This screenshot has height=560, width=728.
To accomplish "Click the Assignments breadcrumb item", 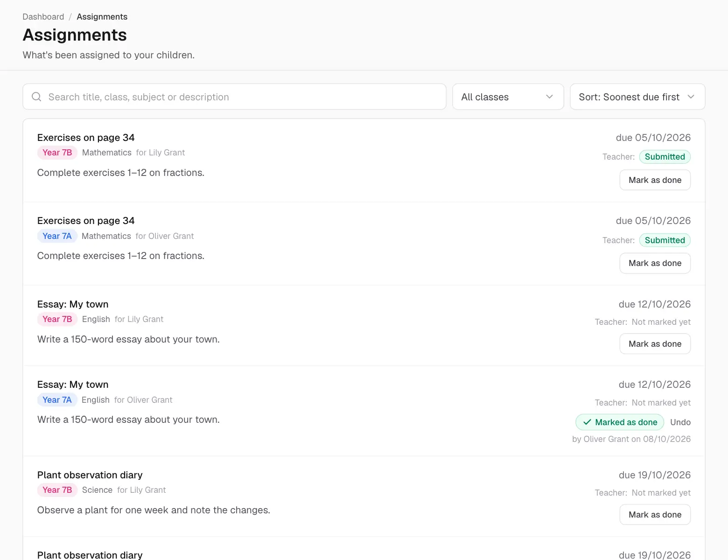I will [x=102, y=17].
